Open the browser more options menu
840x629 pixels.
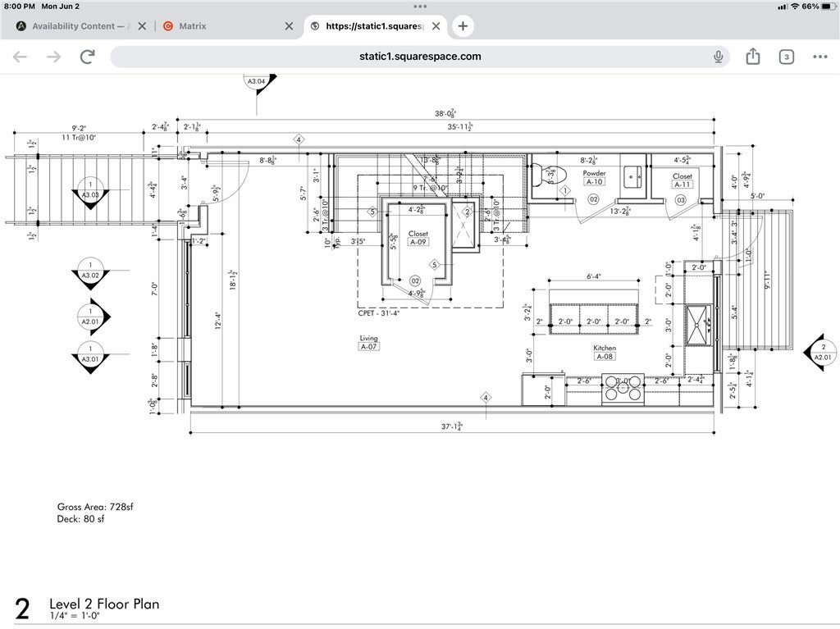click(x=819, y=57)
